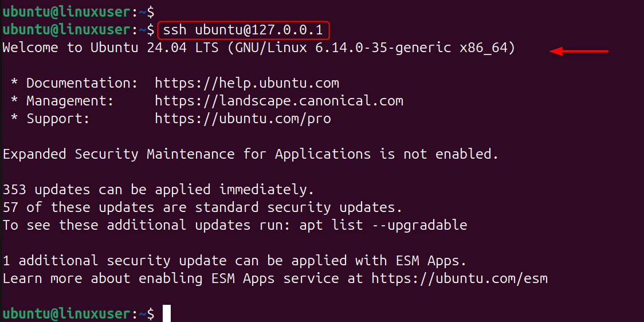Screen dimensions: 644x322
Task: Click the 'Support:' label
Action: tap(58, 119)
